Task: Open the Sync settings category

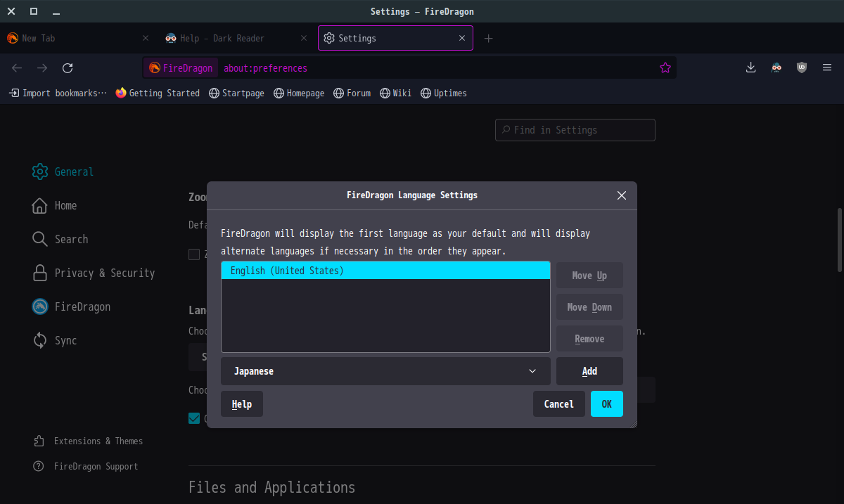Action: 55,340
